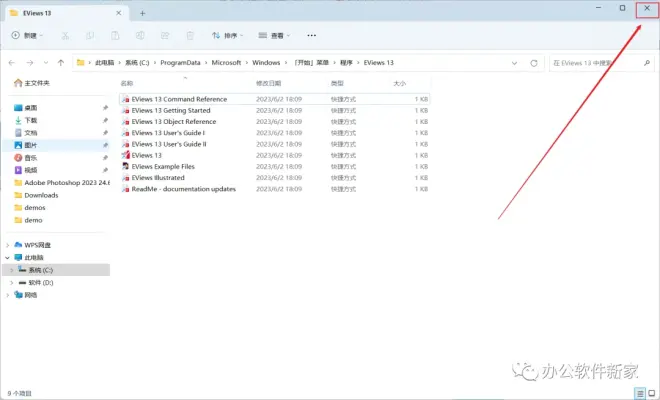Open the Downloads folder in sidebar

tap(41, 195)
